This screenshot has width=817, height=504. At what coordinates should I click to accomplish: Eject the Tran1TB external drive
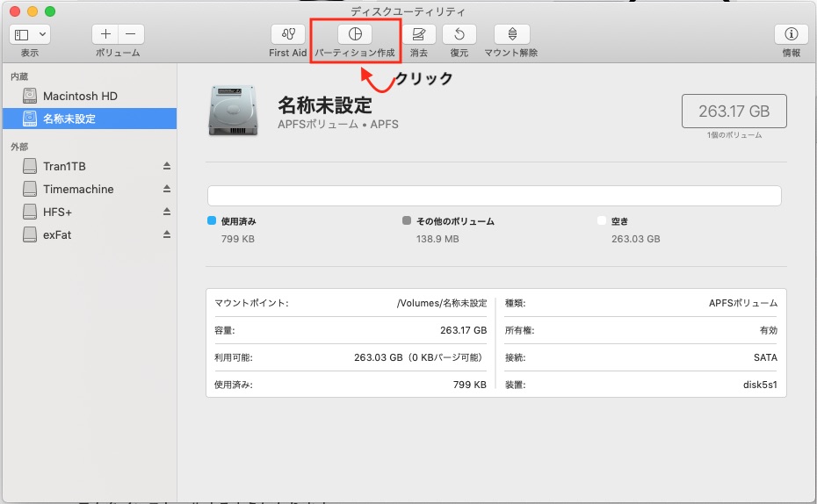coord(167,167)
